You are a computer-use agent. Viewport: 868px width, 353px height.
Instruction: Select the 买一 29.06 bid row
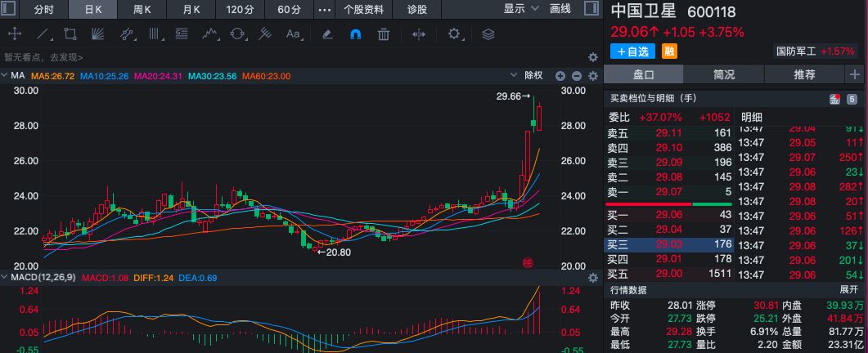coord(669,215)
